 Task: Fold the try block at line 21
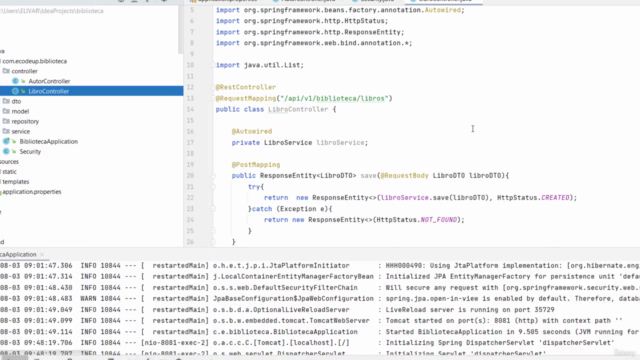213,187
